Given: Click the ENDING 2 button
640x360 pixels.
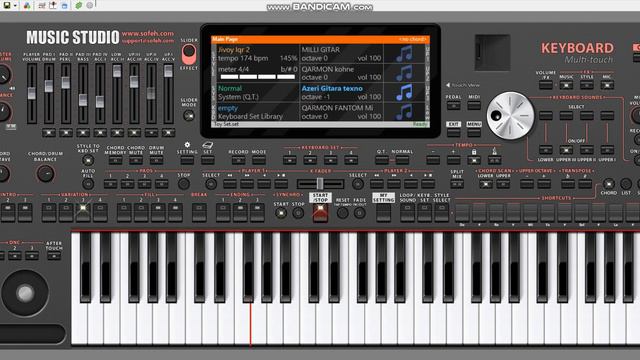Looking at the screenshot, I should (x=240, y=213).
